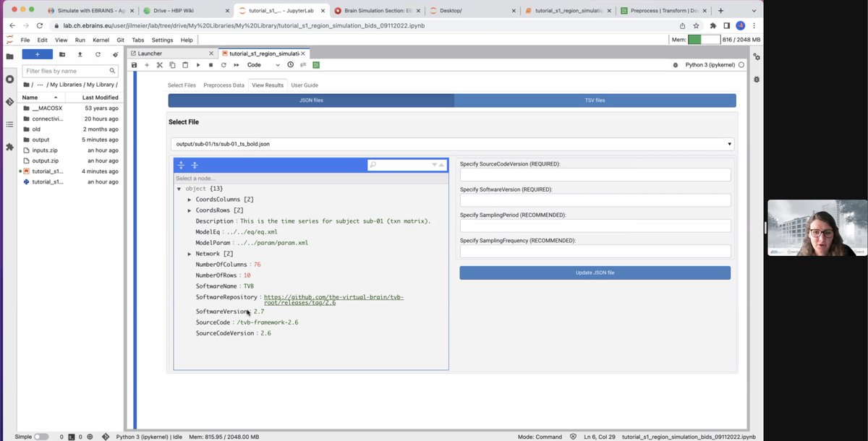Restart the kernel from notebook toolbar
Image resolution: width=868 pixels, height=441 pixels.
pyautogui.click(x=224, y=65)
